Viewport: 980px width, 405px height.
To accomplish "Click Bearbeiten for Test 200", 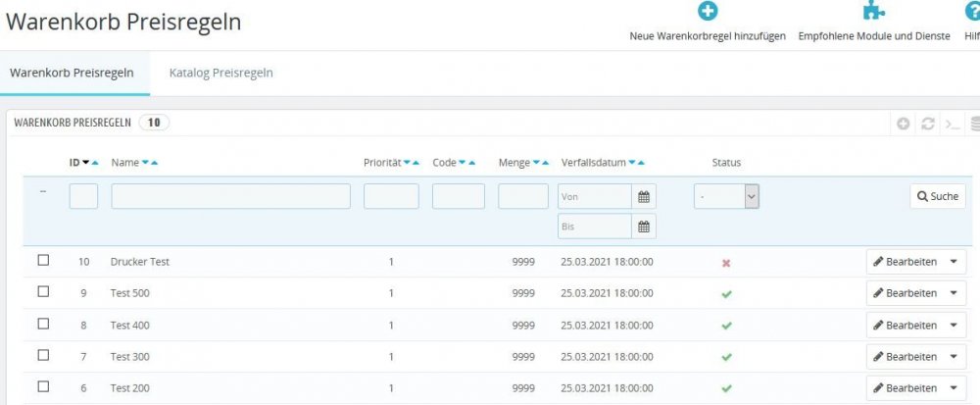I will [x=905, y=388].
